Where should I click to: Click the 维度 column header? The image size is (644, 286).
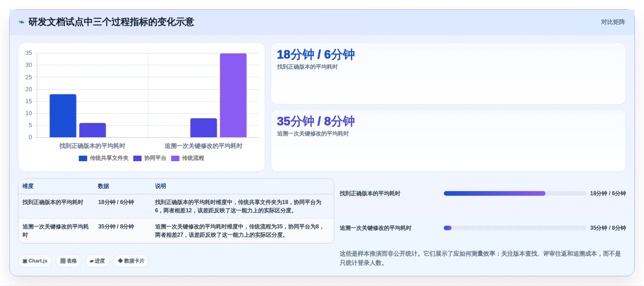28,187
